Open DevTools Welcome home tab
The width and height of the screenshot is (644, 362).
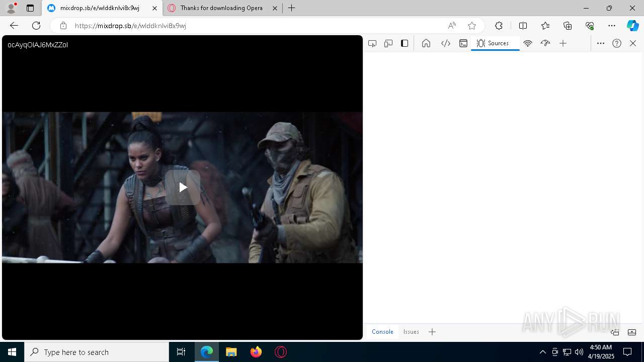(x=426, y=43)
